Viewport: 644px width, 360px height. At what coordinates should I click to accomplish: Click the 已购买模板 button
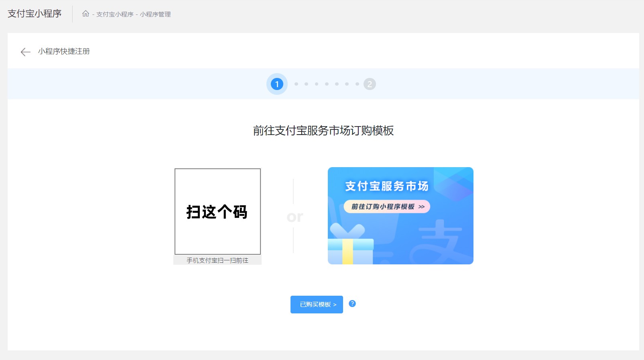click(x=317, y=305)
